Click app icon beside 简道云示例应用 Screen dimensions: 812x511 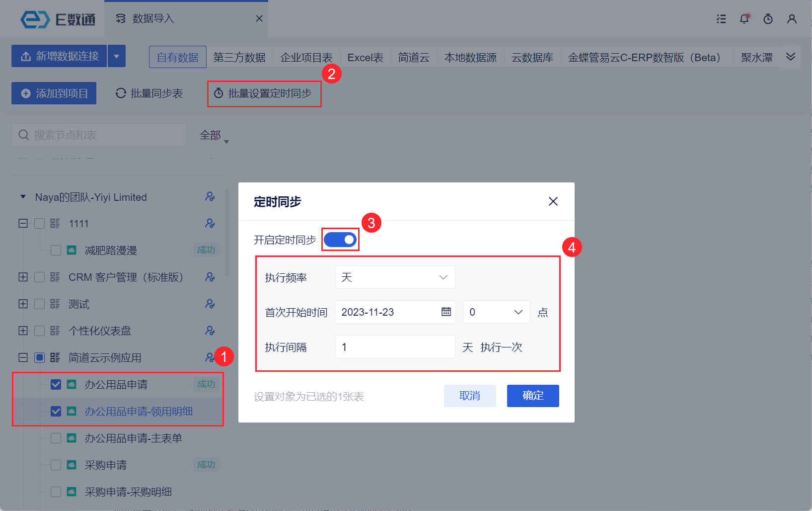(x=55, y=357)
